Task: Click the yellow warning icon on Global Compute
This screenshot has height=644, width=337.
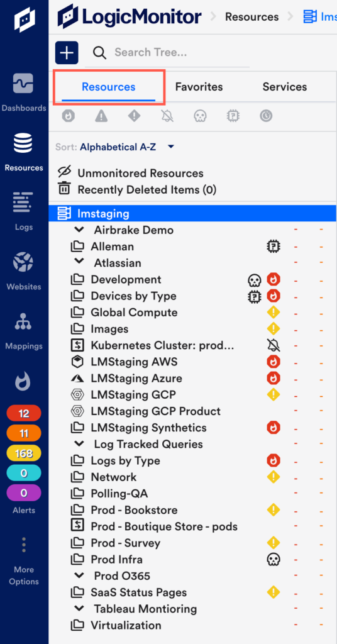Action: (x=273, y=312)
